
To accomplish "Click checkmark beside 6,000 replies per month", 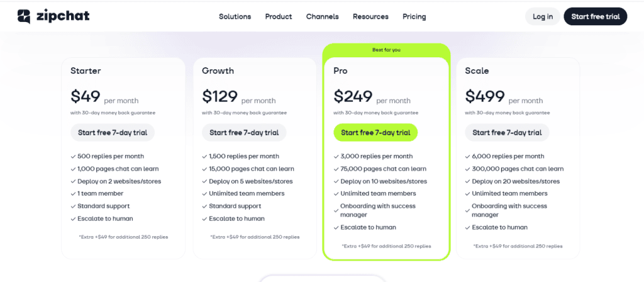I will pyautogui.click(x=468, y=156).
